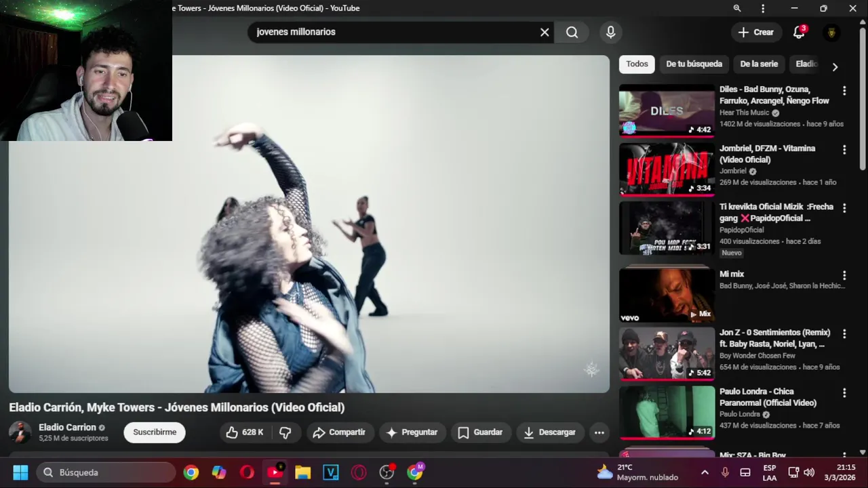Screen dimensions: 868x488
Task: Open 'Ti krevikta Oficial Mizik' video title
Action: pos(776,212)
